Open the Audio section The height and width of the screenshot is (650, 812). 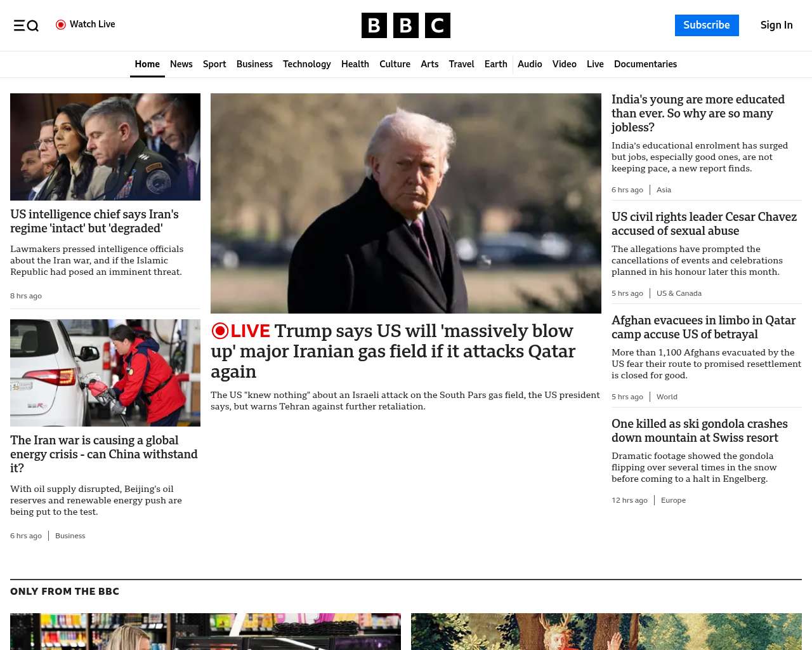(530, 64)
